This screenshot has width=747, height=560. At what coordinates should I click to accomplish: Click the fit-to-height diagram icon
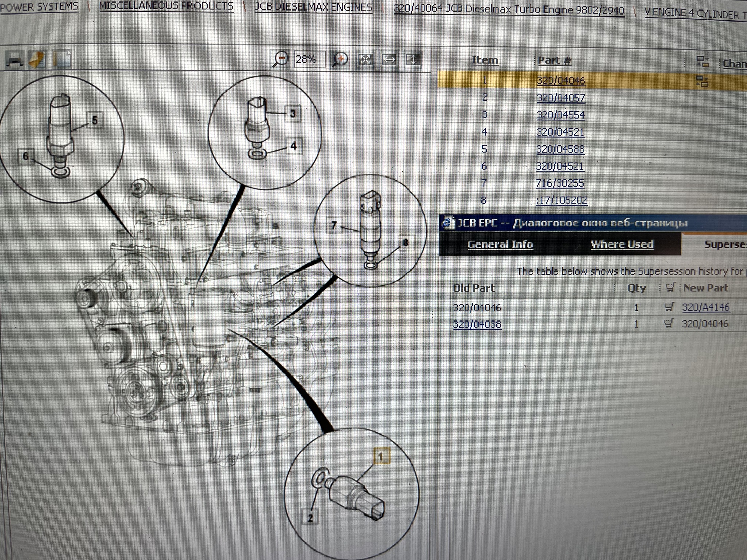pos(413,60)
